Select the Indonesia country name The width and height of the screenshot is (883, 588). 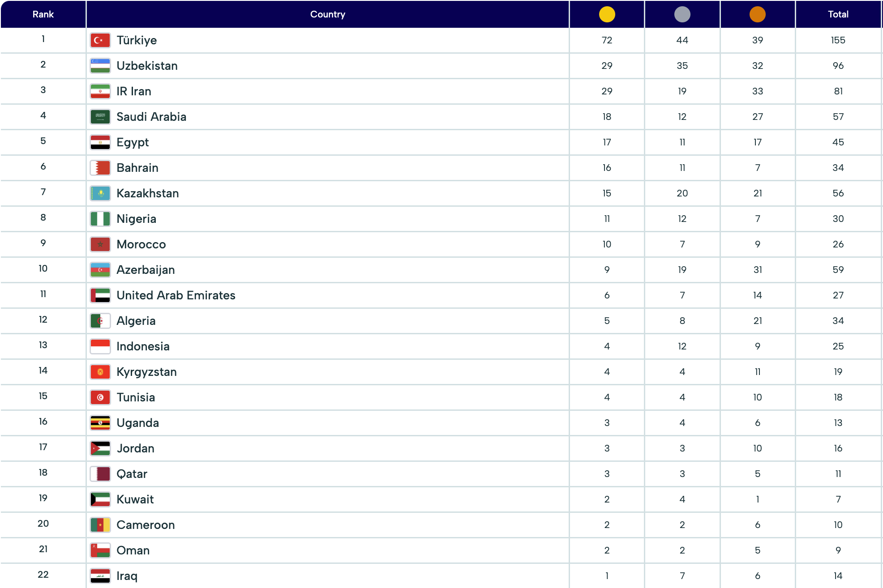(143, 346)
